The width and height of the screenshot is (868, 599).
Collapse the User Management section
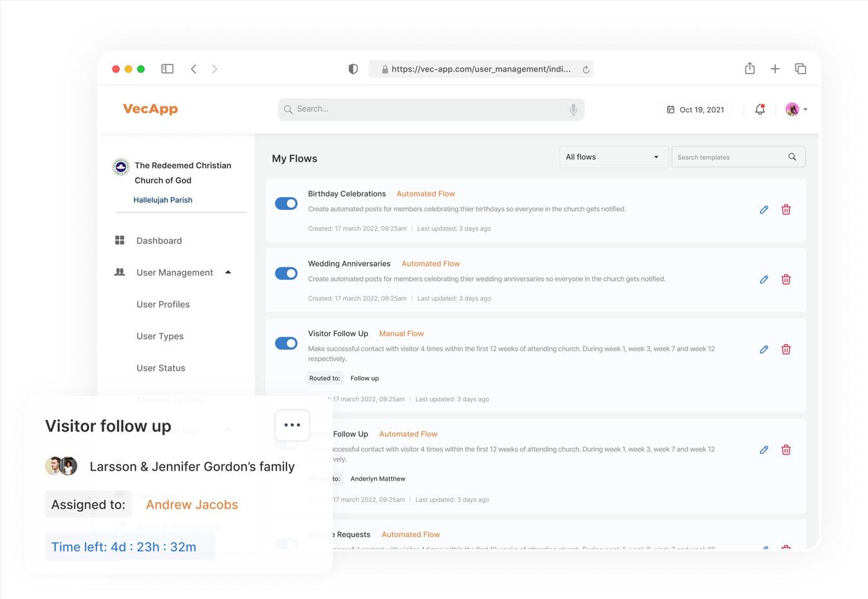click(x=228, y=272)
